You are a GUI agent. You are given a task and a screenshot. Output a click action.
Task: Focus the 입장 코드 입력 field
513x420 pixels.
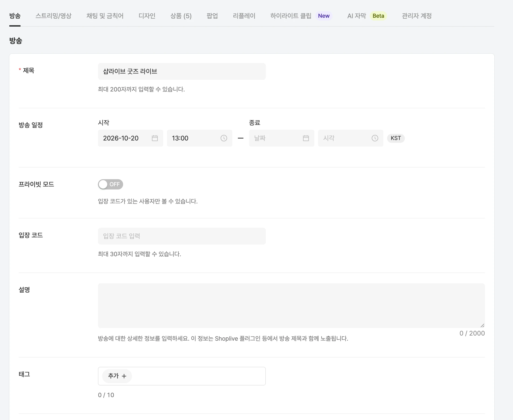click(x=182, y=236)
